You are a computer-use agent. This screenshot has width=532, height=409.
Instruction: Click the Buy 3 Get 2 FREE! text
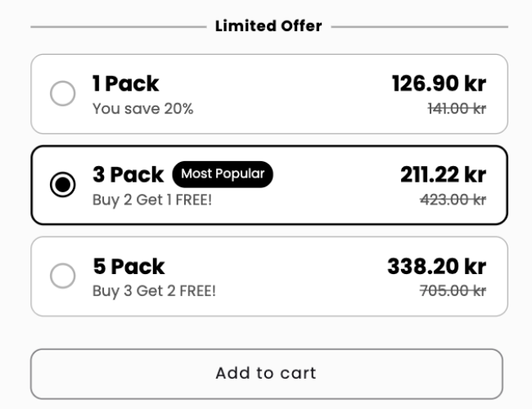click(154, 290)
